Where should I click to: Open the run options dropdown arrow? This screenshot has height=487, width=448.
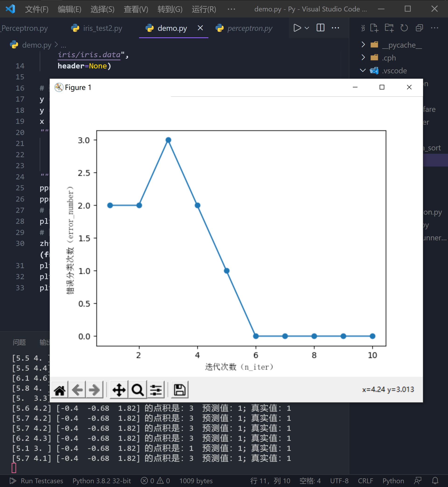coord(307,28)
